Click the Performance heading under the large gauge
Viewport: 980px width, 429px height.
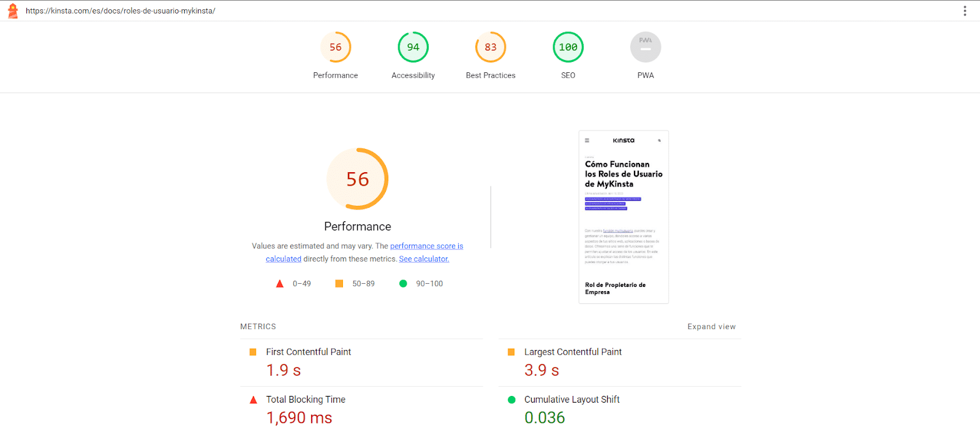pos(358,227)
